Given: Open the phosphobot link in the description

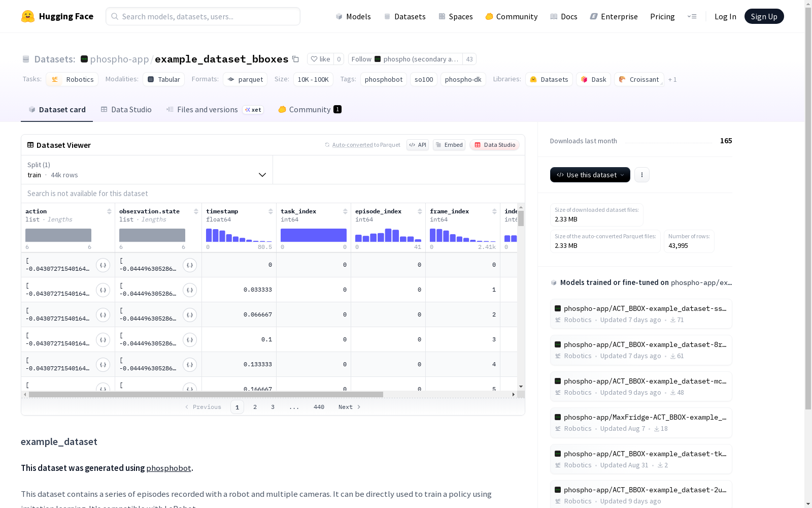Looking at the screenshot, I should click(x=168, y=468).
